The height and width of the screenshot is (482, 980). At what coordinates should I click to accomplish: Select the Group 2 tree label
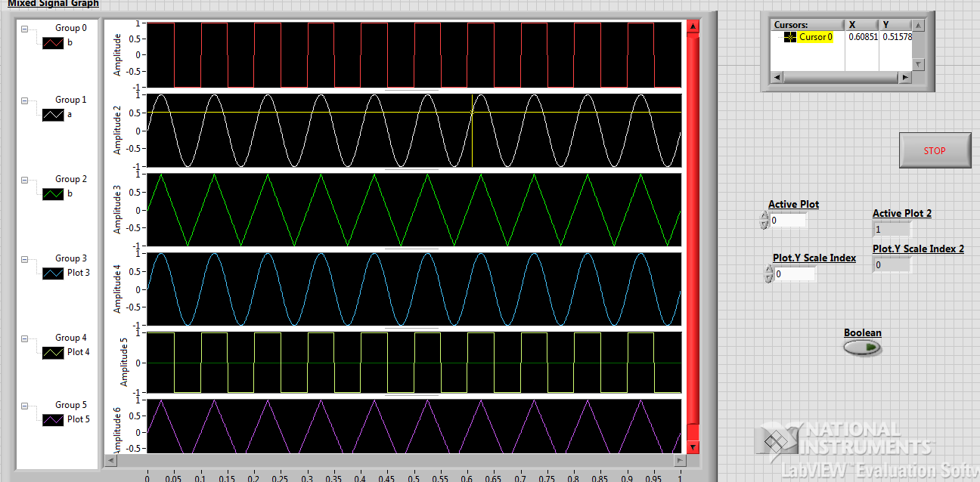[71, 179]
